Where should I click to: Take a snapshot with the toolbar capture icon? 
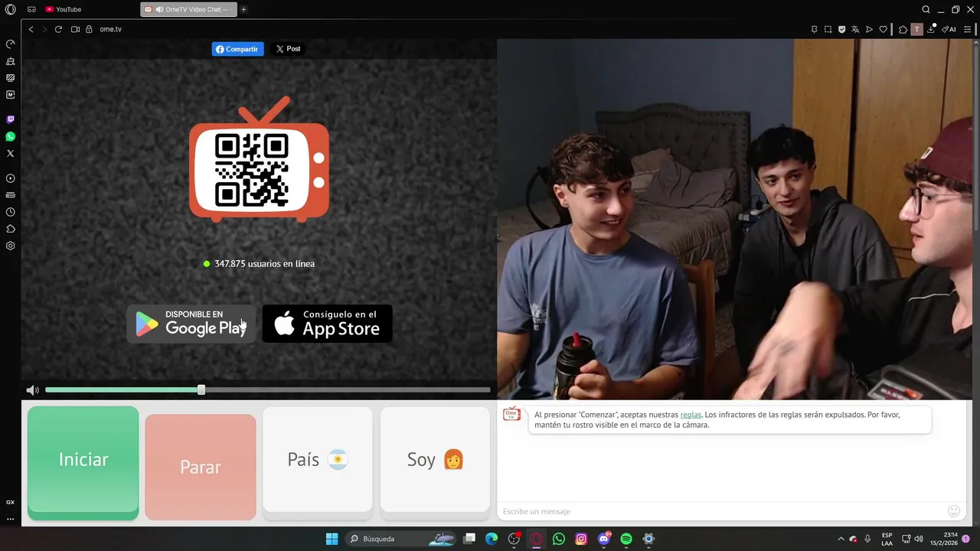[x=828, y=29]
